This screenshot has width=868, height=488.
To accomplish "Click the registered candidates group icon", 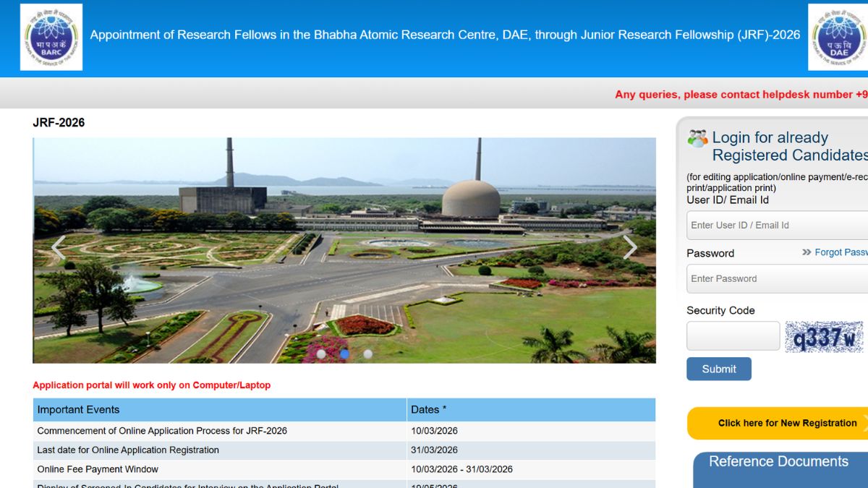I will (697, 138).
